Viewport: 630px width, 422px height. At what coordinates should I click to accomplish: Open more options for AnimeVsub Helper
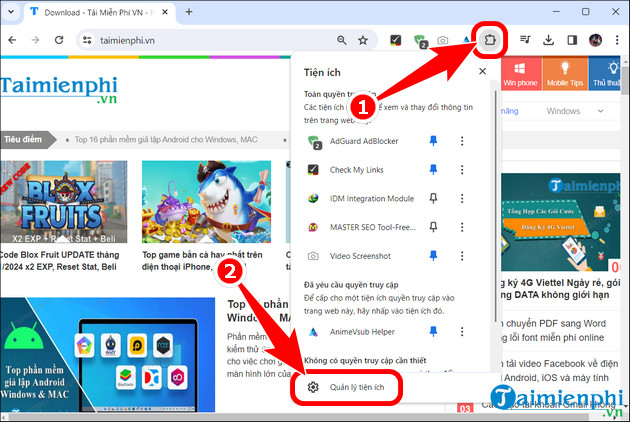[x=462, y=332]
